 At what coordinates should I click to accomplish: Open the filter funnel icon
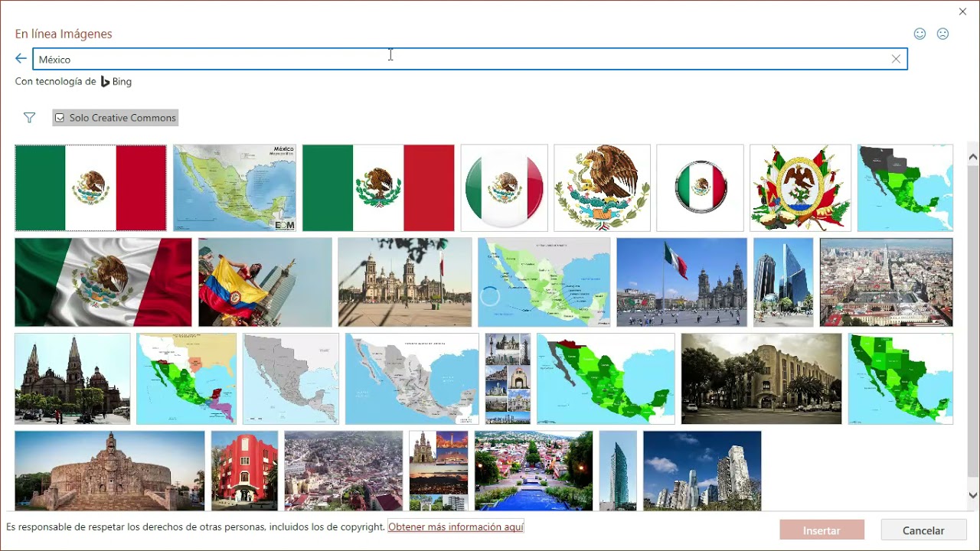pyautogui.click(x=29, y=118)
